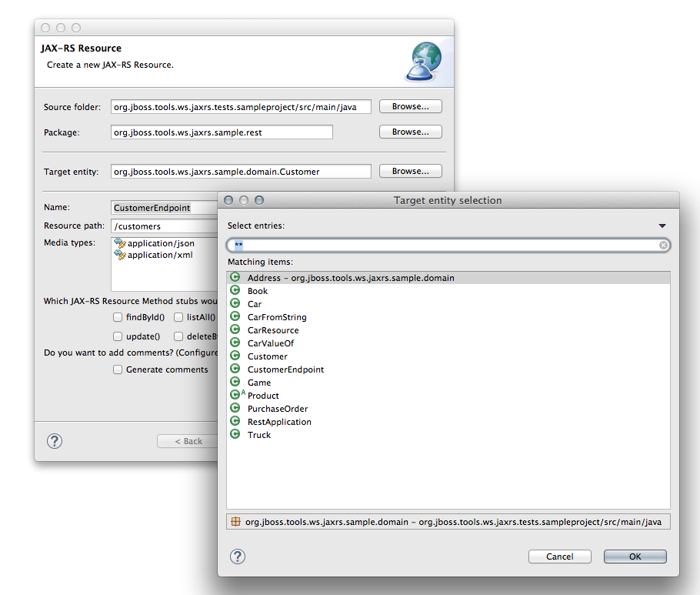Focus the Source folder text field
700x595 pixels.
point(241,107)
